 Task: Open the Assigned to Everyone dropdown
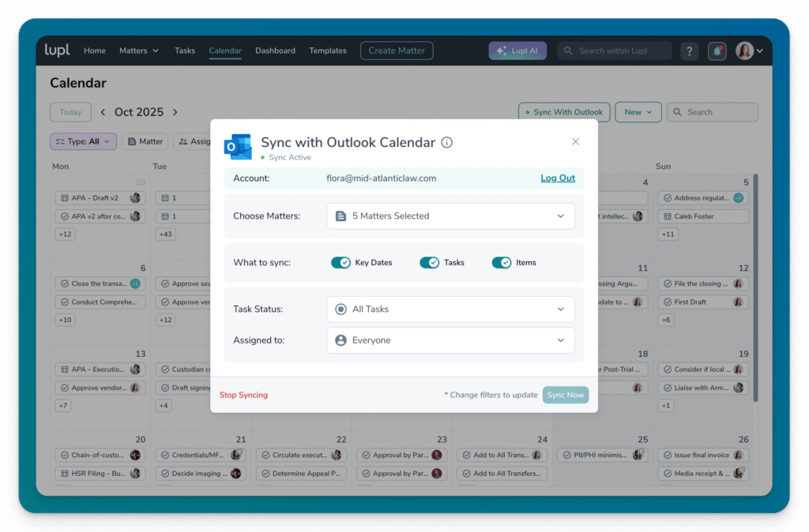point(450,340)
